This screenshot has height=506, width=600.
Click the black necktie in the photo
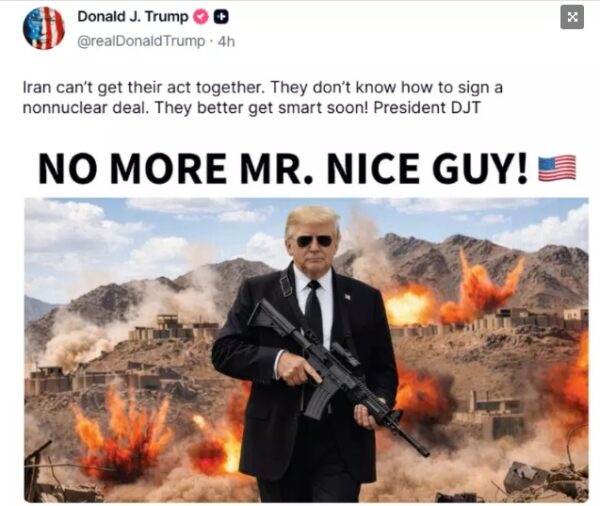(x=314, y=311)
